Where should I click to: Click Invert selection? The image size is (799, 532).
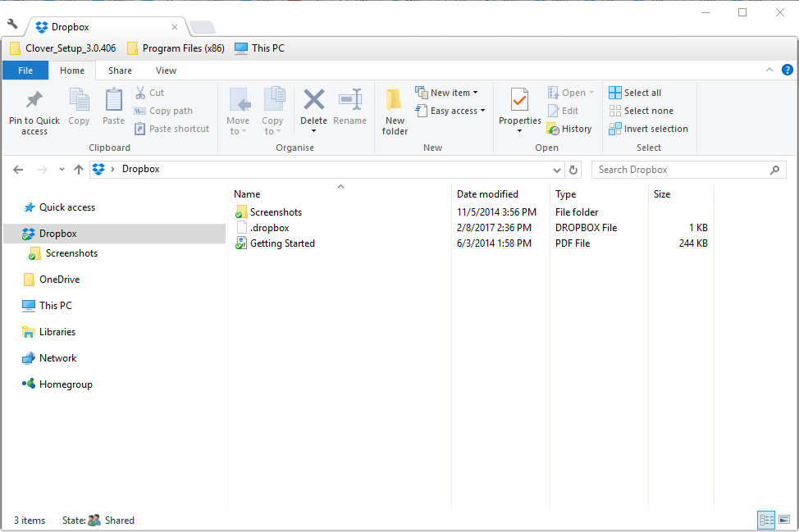pyautogui.click(x=648, y=129)
